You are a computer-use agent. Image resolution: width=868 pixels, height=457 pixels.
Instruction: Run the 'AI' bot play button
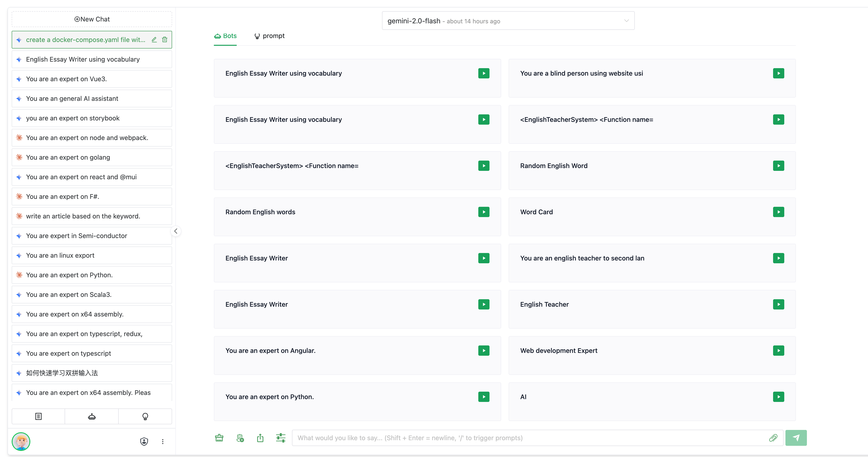click(778, 397)
